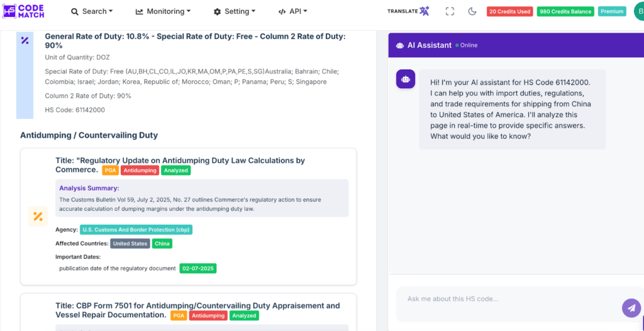Click the U.S. Customs And Border Protection tag

[x=136, y=230]
